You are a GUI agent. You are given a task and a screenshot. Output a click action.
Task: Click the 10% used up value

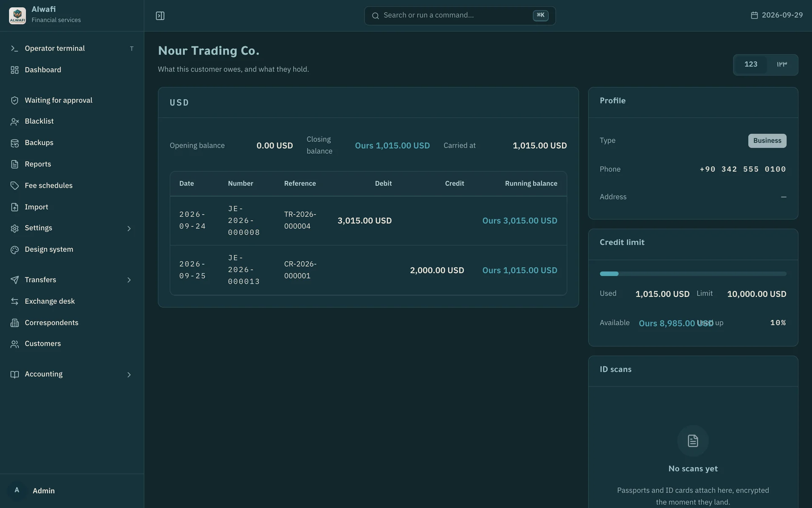(x=778, y=323)
